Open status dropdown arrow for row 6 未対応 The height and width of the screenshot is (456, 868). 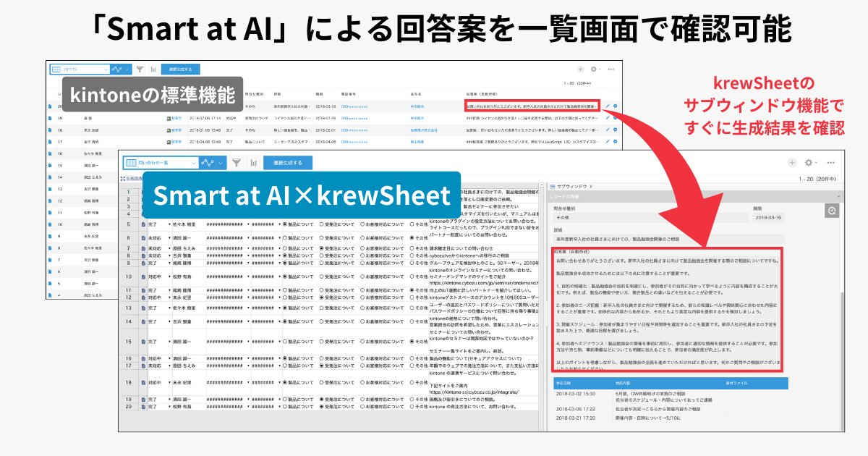[168, 237]
